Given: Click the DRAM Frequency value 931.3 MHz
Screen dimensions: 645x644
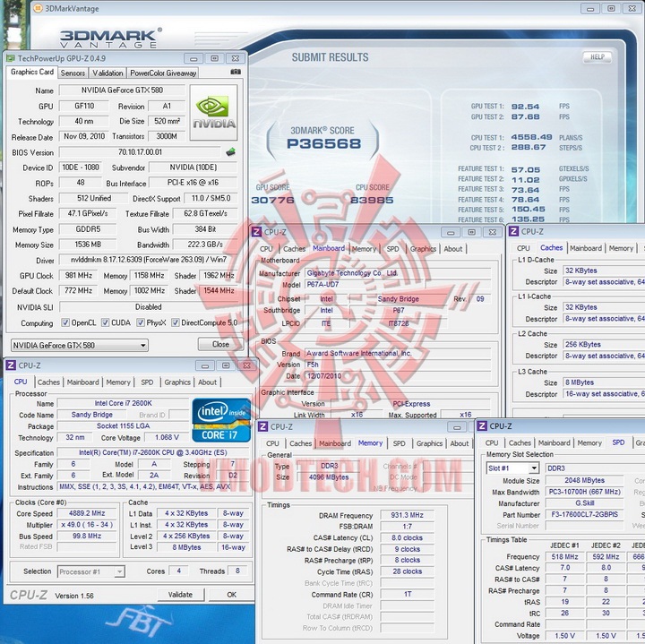Looking at the screenshot, I should (x=408, y=515).
